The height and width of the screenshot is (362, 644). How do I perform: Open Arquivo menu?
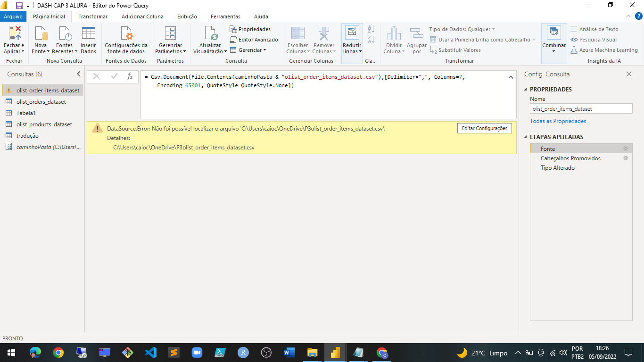[x=13, y=16]
